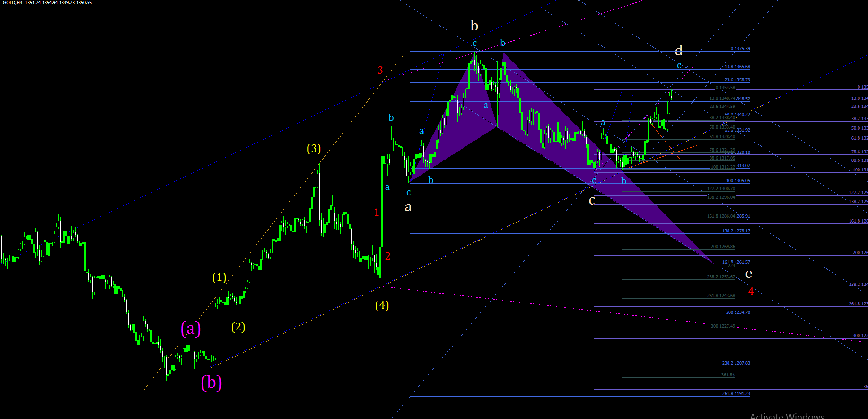Click the Fibonacci label "100 1305.05"
Image resolution: width=868 pixels, height=419 pixels.
click(738, 181)
